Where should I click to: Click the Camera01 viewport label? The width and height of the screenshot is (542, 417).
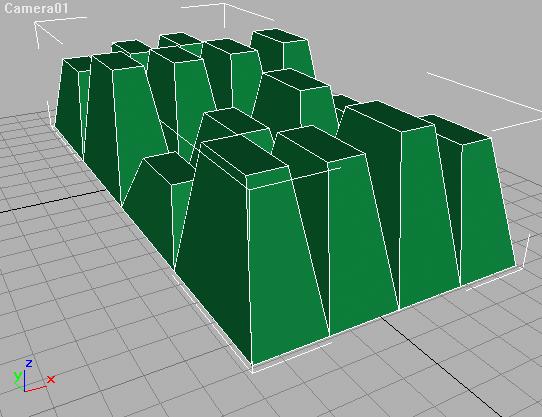[36, 8]
